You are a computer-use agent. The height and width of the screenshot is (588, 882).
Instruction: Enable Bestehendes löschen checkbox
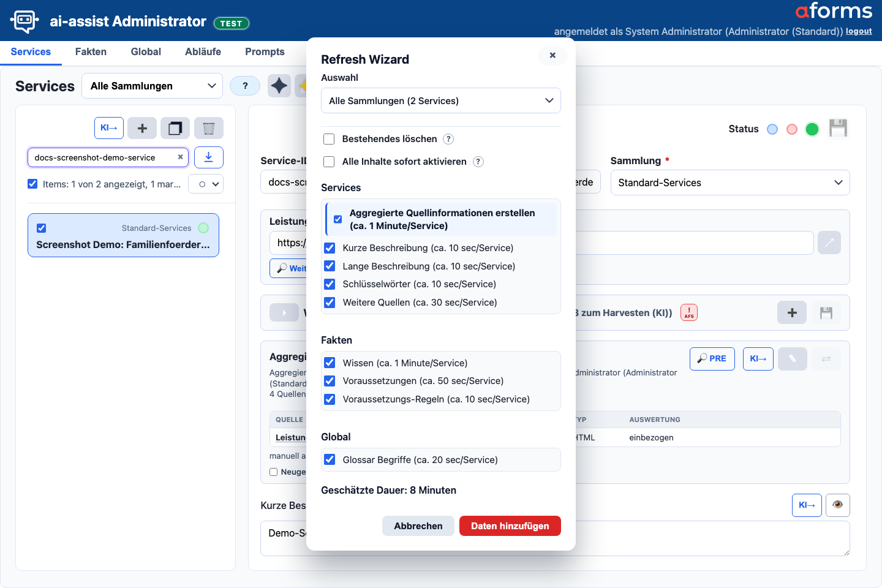coord(329,139)
